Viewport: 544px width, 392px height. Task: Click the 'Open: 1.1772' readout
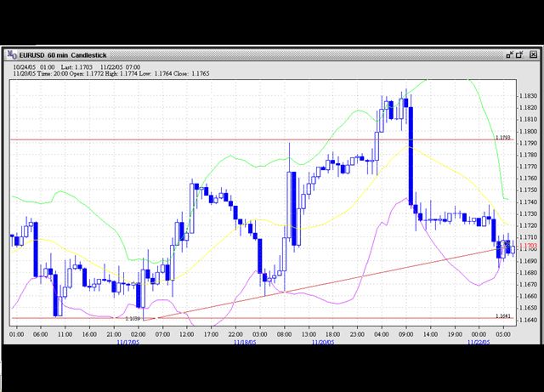click(x=86, y=74)
